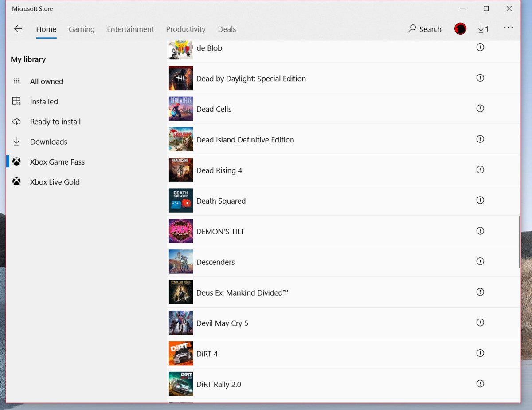Open the Productivity tab
Image resolution: width=532 pixels, height=410 pixels.
click(186, 29)
